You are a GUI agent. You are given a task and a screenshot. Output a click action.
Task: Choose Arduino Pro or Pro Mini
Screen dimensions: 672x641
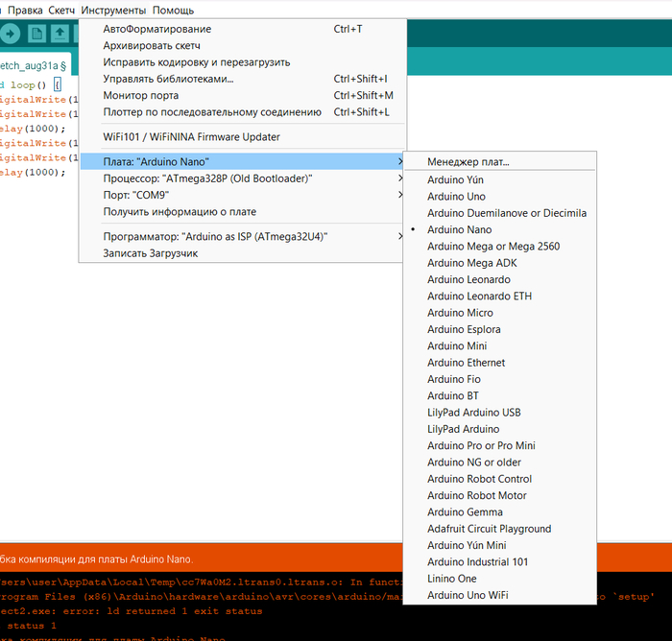point(500,446)
